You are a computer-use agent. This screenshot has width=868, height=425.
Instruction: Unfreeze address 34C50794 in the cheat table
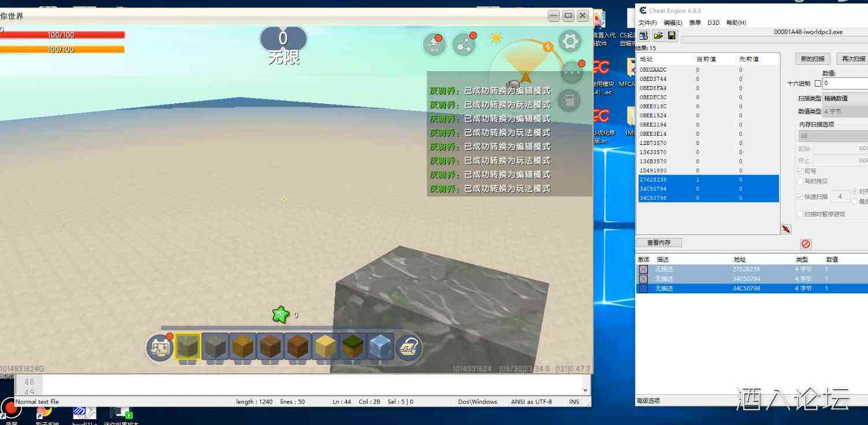pos(643,279)
